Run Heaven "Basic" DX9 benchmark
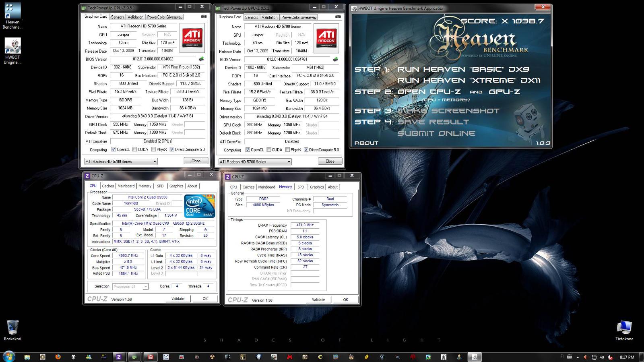The image size is (644, 362). tap(463, 69)
